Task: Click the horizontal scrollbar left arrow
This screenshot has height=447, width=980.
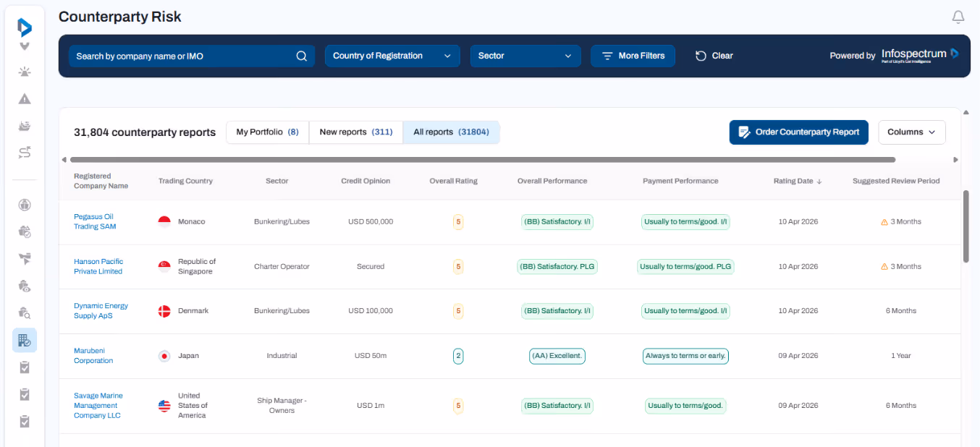Action: (64, 160)
